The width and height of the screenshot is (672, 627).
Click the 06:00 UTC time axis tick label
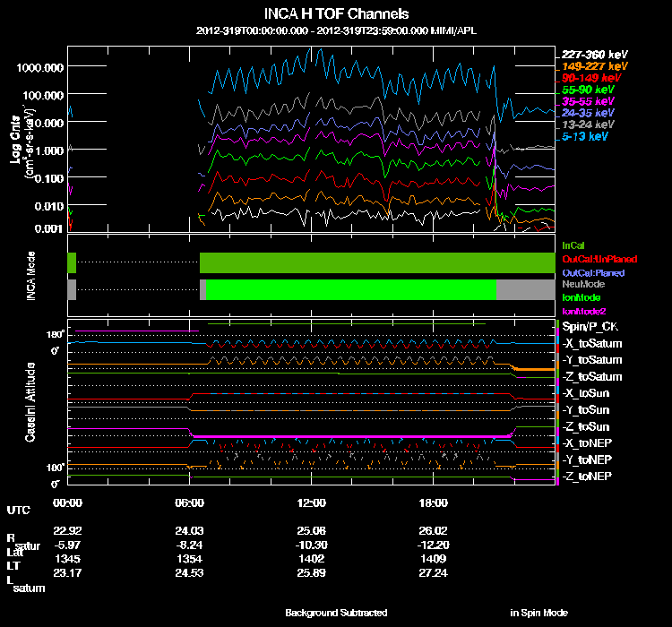pyautogui.click(x=190, y=503)
